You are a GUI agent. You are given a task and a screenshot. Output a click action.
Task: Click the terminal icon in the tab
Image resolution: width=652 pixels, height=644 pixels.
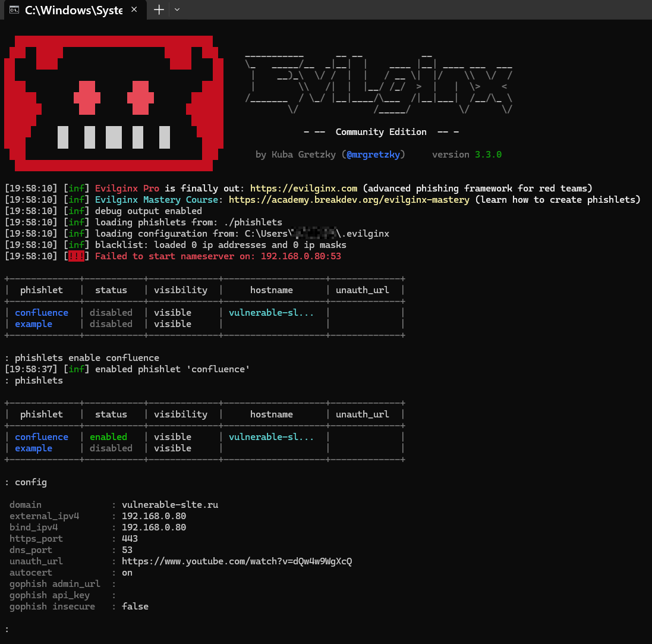(x=14, y=10)
